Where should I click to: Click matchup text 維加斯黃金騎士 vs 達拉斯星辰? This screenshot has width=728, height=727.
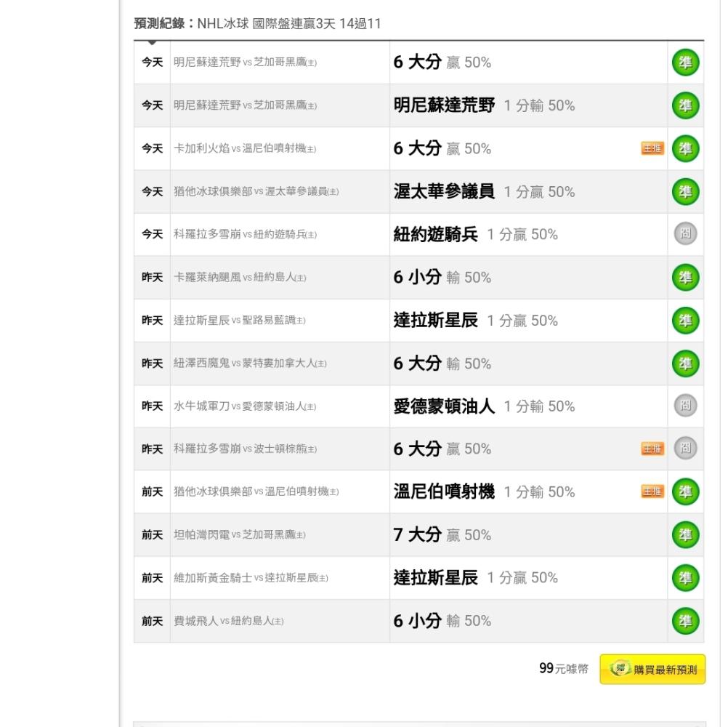pyautogui.click(x=251, y=578)
